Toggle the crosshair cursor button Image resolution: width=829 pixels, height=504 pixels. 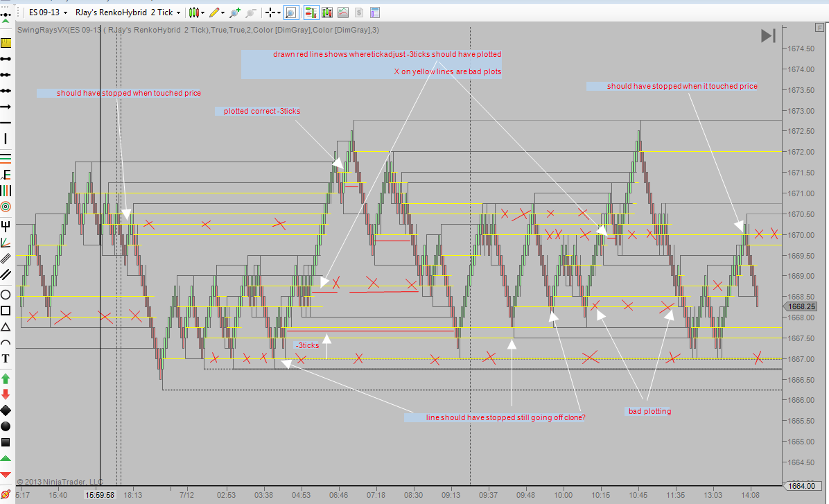click(x=270, y=12)
